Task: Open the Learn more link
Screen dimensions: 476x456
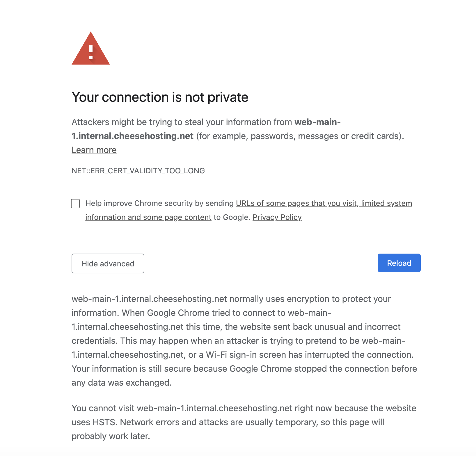Action: [x=94, y=150]
